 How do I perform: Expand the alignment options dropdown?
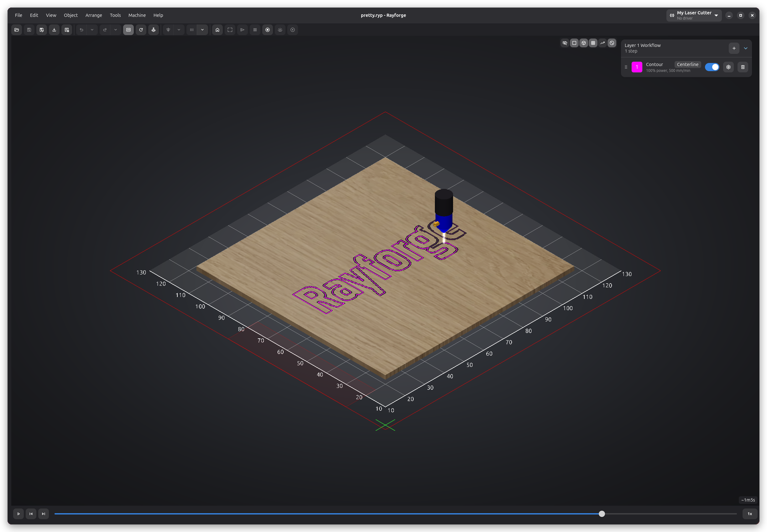coord(179,30)
